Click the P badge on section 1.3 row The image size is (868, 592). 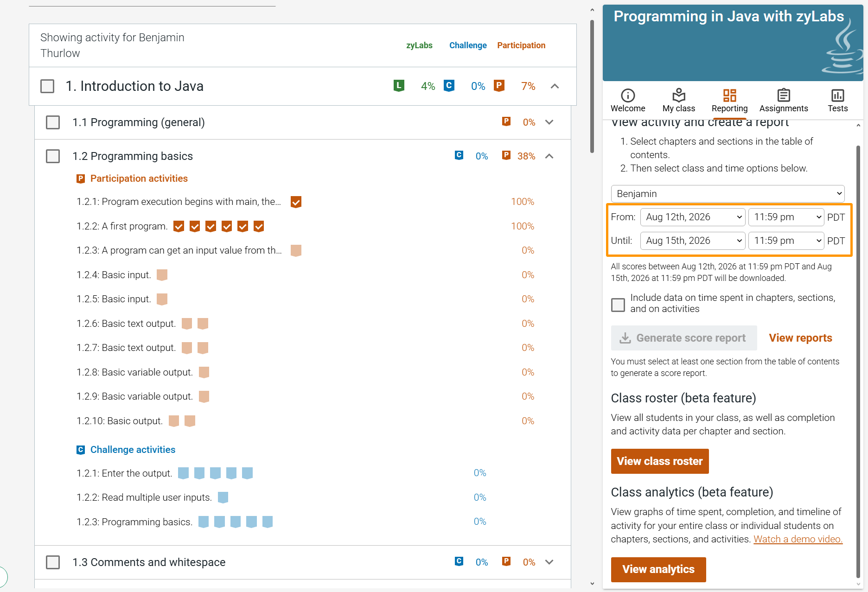point(506,561)
